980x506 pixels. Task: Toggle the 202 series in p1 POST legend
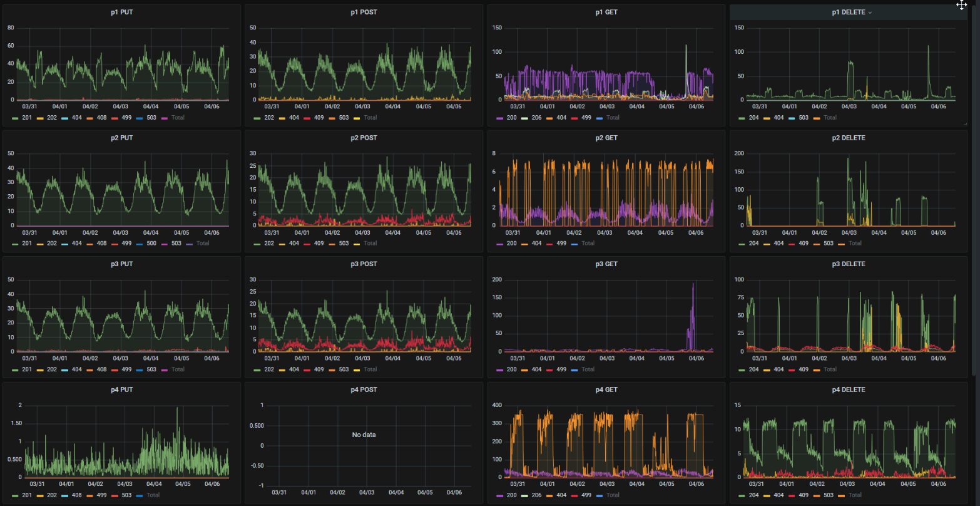coord(269,118)
